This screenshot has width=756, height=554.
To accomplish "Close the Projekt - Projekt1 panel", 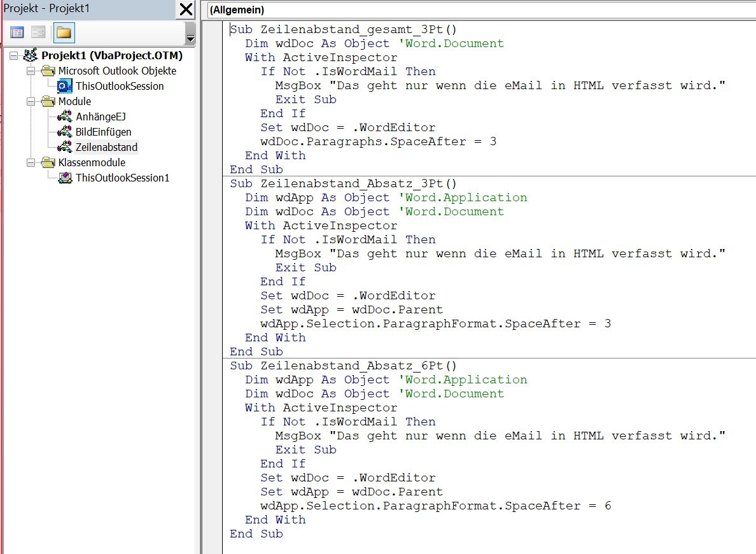I will tap(185, 10).
